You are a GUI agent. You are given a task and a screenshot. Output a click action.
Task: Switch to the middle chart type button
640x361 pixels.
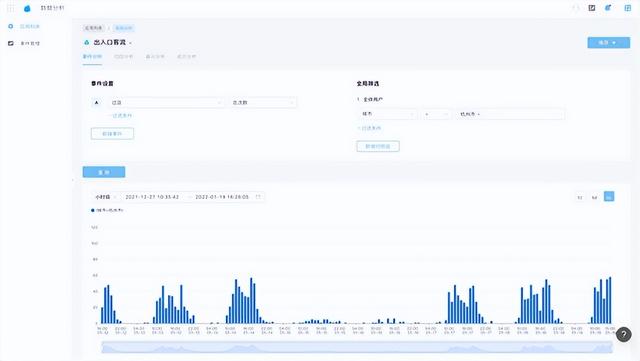tap(594, 197)
